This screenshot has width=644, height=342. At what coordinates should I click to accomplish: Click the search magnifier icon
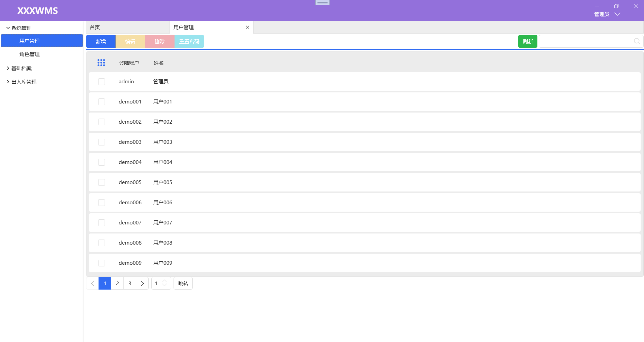(637, 41)
